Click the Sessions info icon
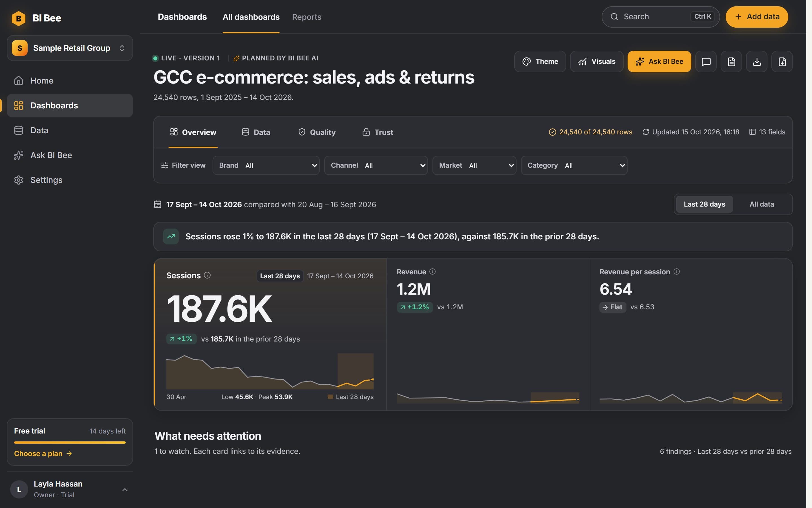The width and height of the screenshot is (812, 508). tap(207, 275)
